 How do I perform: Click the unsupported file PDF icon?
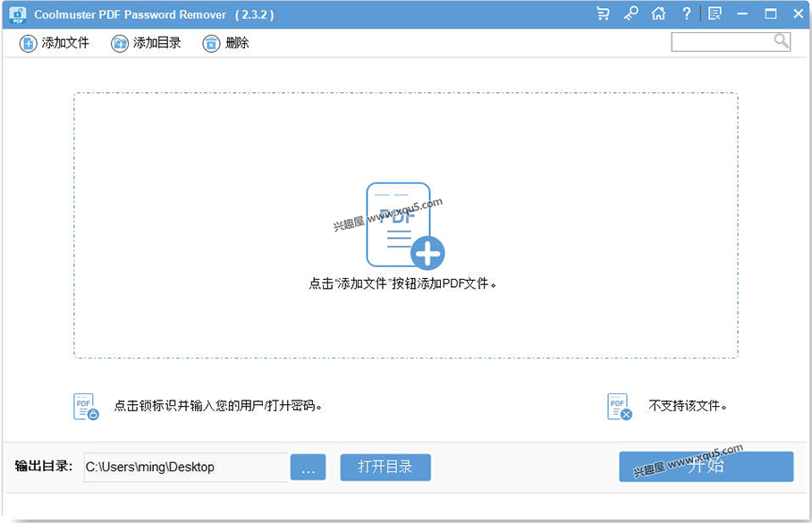pyautogui.click(x=616, y=405)
